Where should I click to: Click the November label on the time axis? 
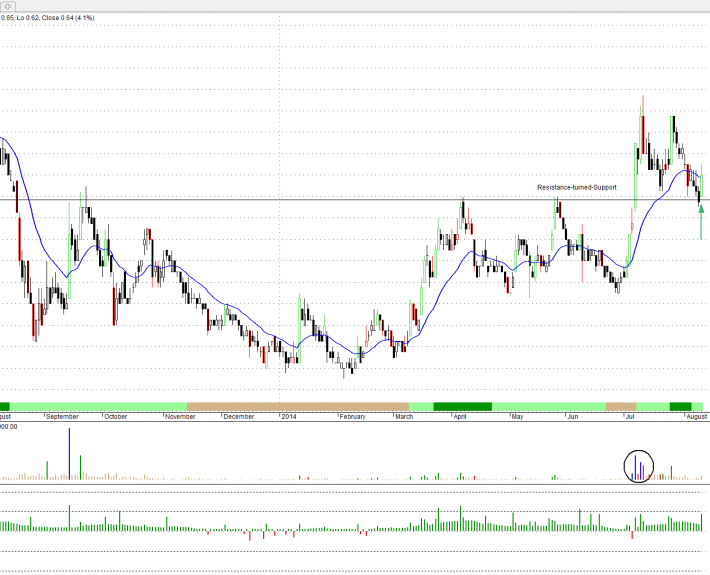click(179, 416)
